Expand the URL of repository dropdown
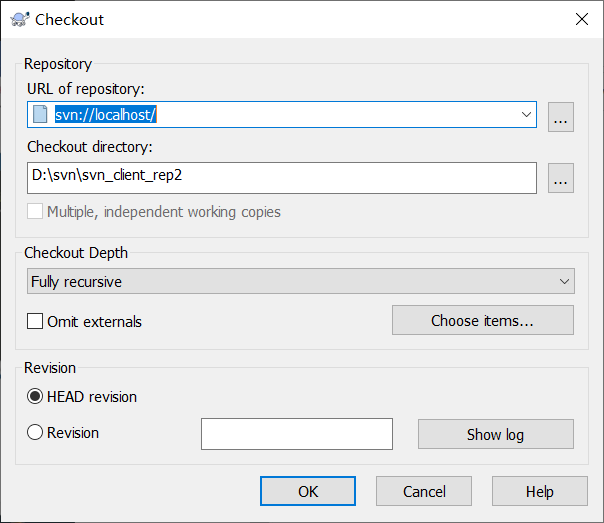Viewport: 604px width, 523px height. pos(526,114)
